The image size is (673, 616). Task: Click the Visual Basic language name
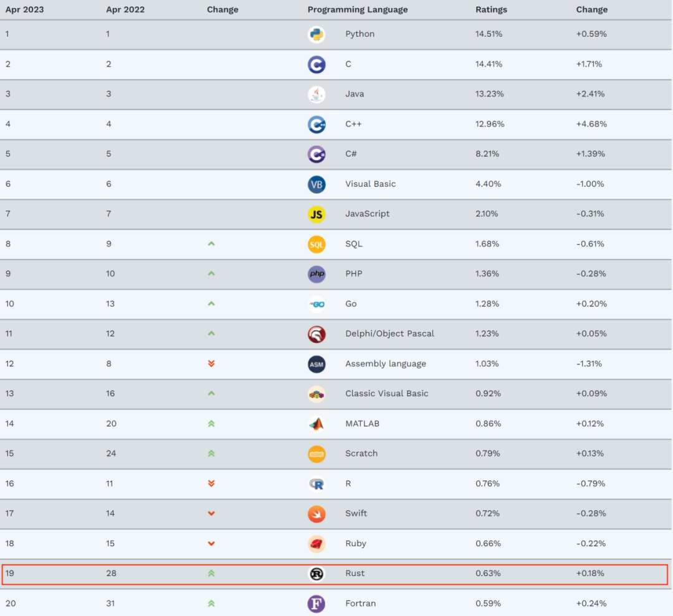tap(370, 184)
